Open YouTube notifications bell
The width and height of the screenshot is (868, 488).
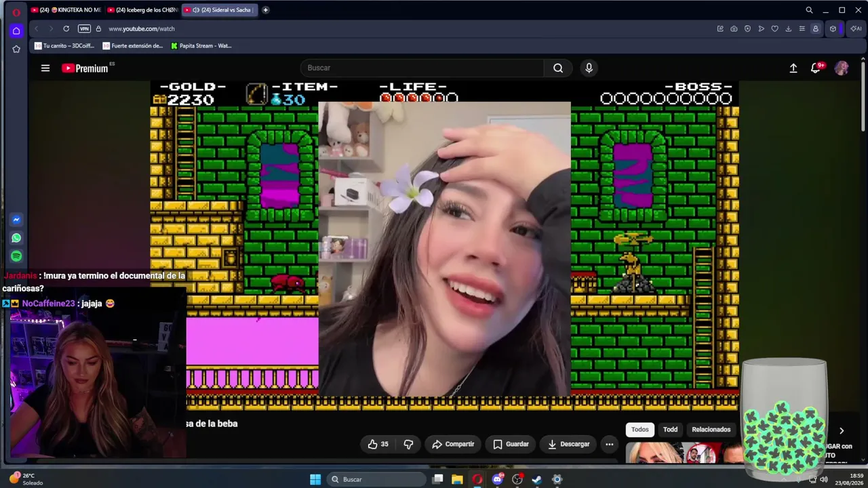pos(816,68)
